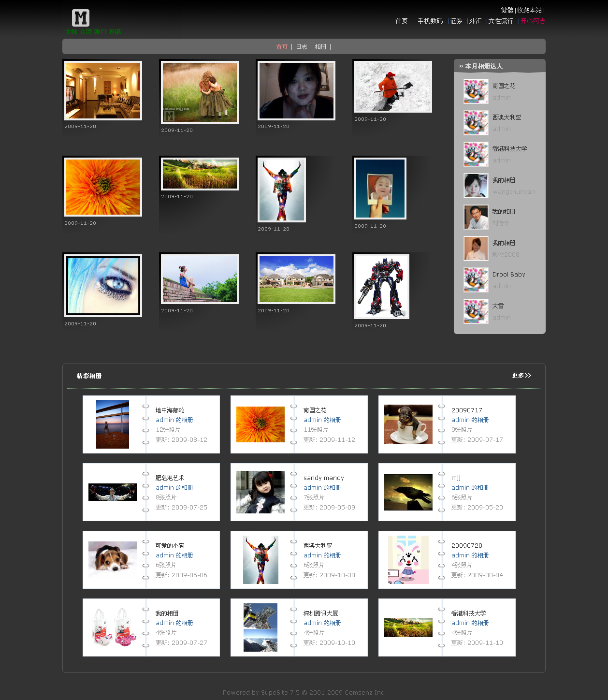Open the orange flower photo thumbnail
The image size is (608, 700).
pos(103,187)
